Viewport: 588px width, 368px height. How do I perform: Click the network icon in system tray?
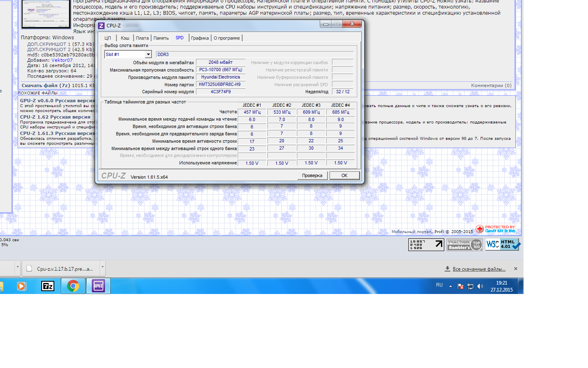[x=470, y=286]
